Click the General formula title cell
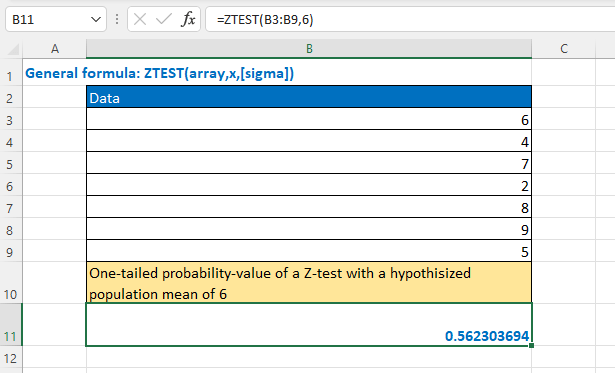Screen dimensions: 615x373 160,73
